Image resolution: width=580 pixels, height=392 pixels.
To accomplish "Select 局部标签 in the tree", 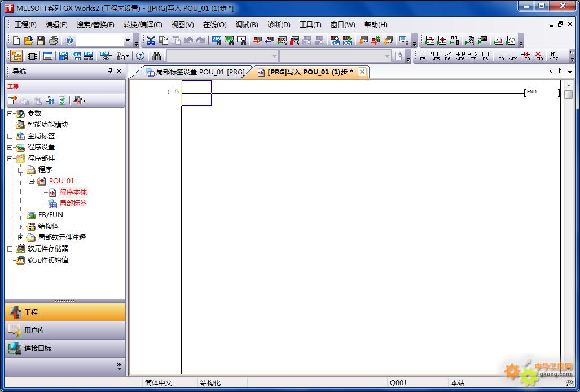I will pyautogui.click(x=73, y=204).
